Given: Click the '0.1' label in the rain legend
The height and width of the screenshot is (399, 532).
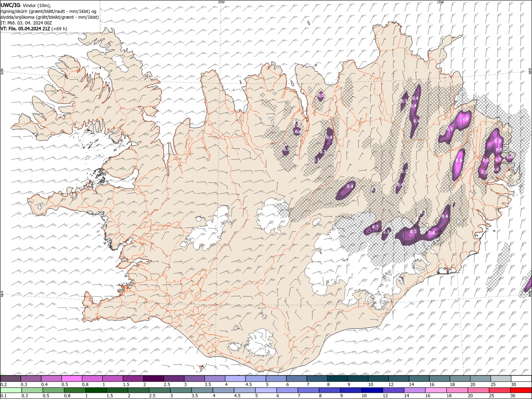Looking at the screenshot, I should pyautogui.click(x=3, y=396).
